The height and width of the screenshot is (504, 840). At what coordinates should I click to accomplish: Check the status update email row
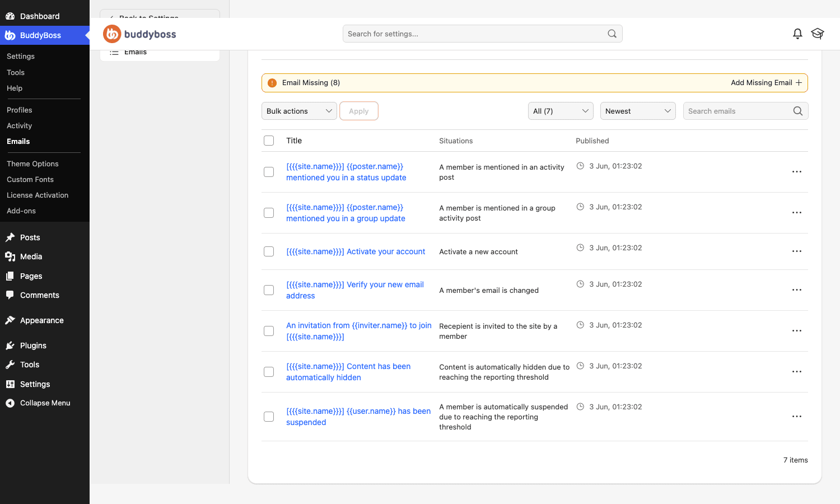pos(269,172)
